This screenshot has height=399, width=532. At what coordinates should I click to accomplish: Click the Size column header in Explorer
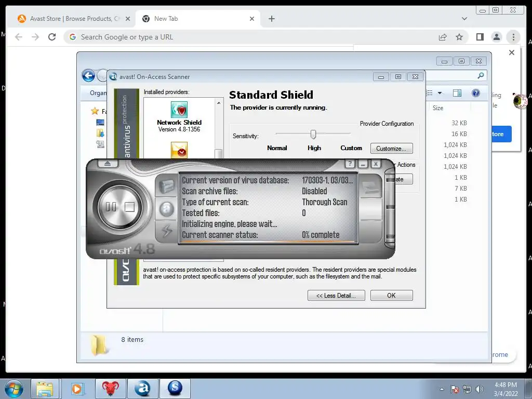click(x=437, y=108)
